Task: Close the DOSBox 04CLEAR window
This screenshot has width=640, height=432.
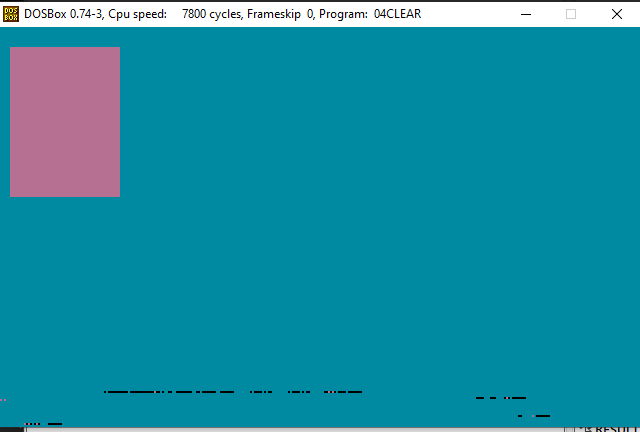Action: click(x=617, y=14)
